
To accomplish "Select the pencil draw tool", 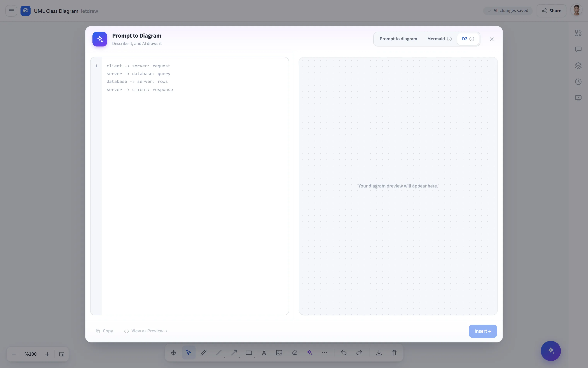I will tap(204, 353).
